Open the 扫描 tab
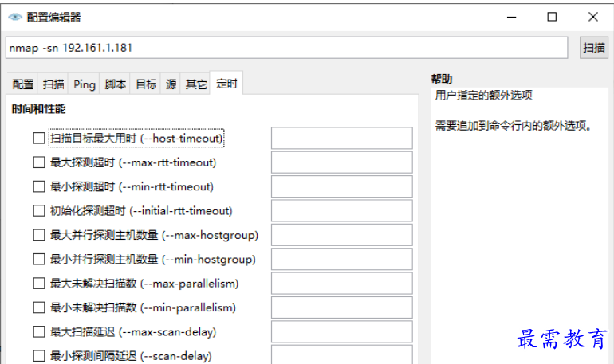614x364 pixels. pos(53,84)
